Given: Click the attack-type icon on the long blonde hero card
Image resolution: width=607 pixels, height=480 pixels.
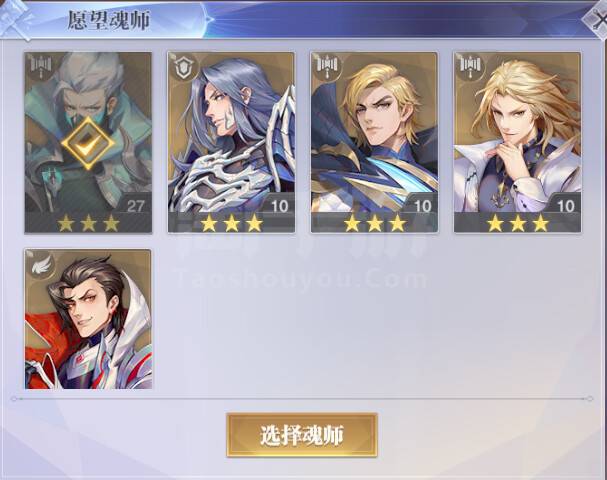Looking at the screenshot, I should coord(468,65).
